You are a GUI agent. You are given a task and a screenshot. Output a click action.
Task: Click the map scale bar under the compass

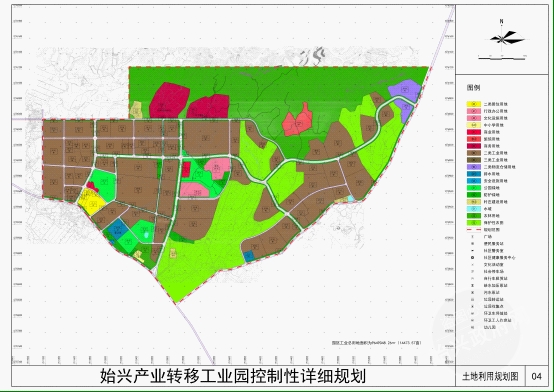(x=502, y=57)
